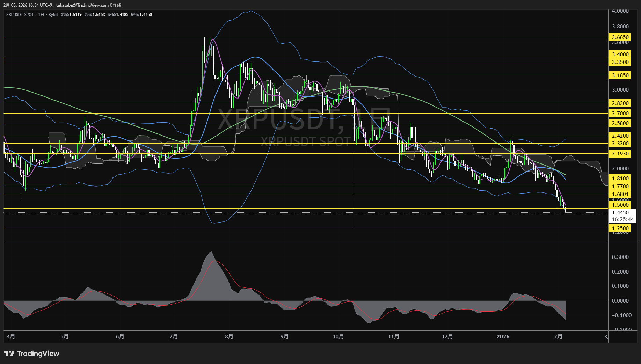Select the 3.4000 horizontal line price label

tap(620, 54)
